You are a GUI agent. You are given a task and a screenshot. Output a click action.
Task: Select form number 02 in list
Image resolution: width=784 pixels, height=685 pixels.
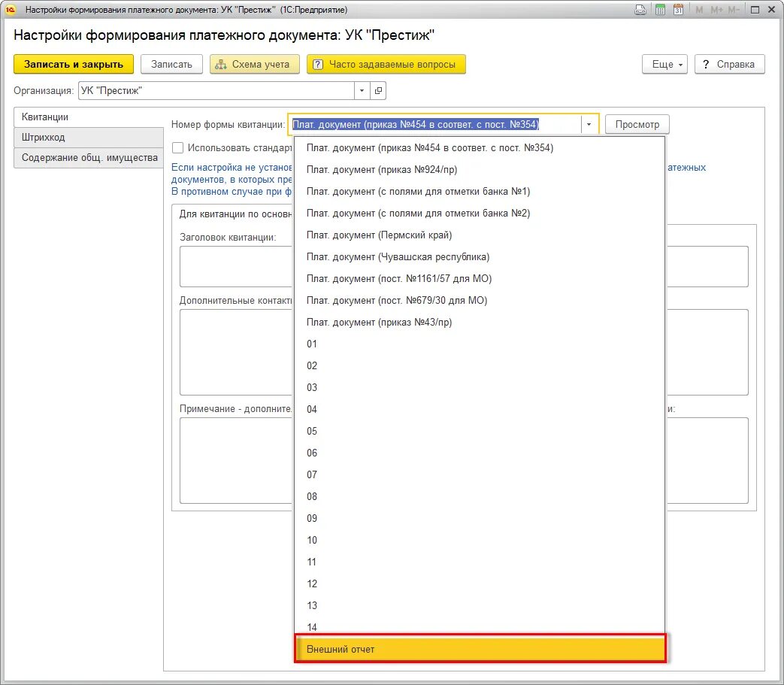[x=480, y=366]
